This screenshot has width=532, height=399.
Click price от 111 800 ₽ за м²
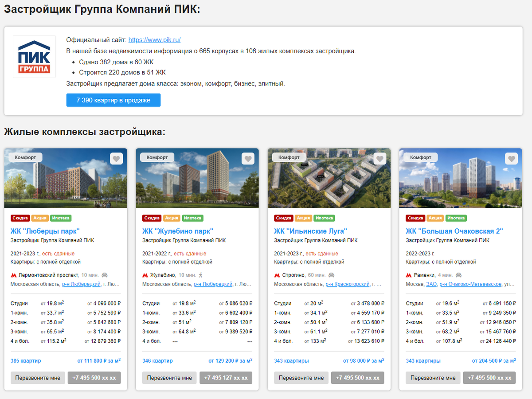tap(99, 361)
